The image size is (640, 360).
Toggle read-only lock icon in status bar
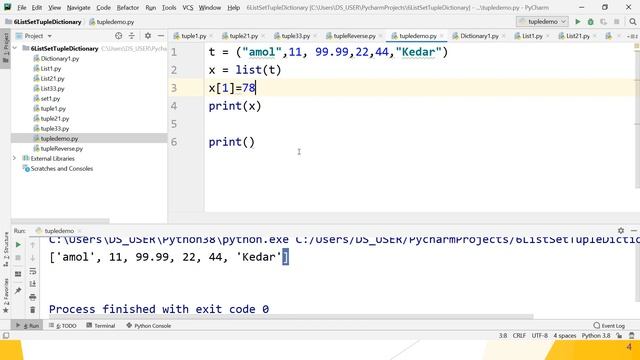[619, 336]
